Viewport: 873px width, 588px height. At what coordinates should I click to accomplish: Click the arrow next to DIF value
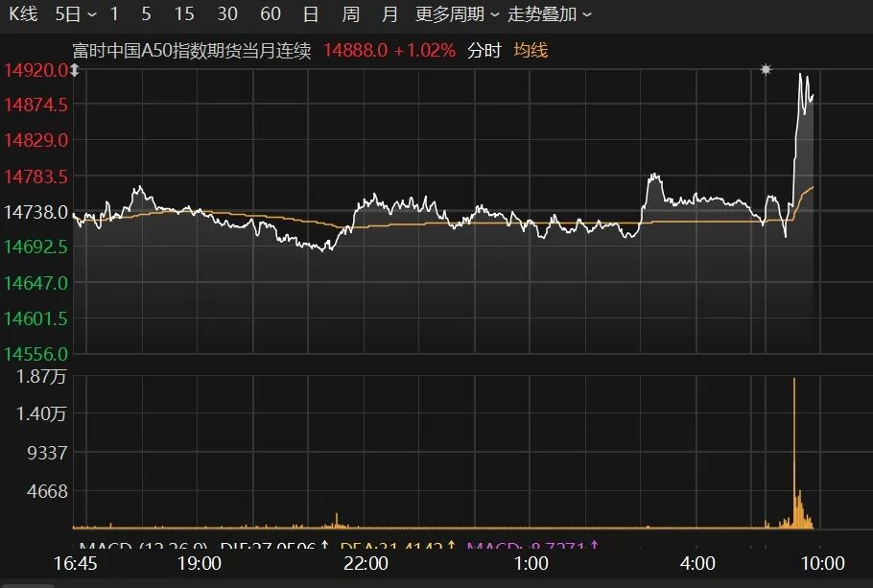point(324,548)
